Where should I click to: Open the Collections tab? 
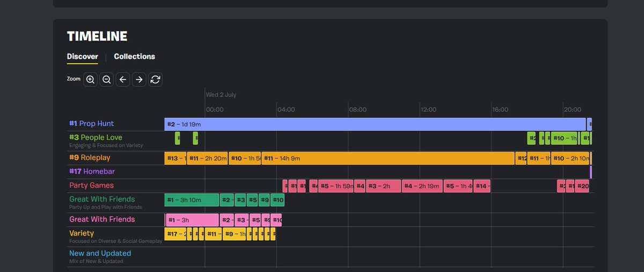[134, 56]
